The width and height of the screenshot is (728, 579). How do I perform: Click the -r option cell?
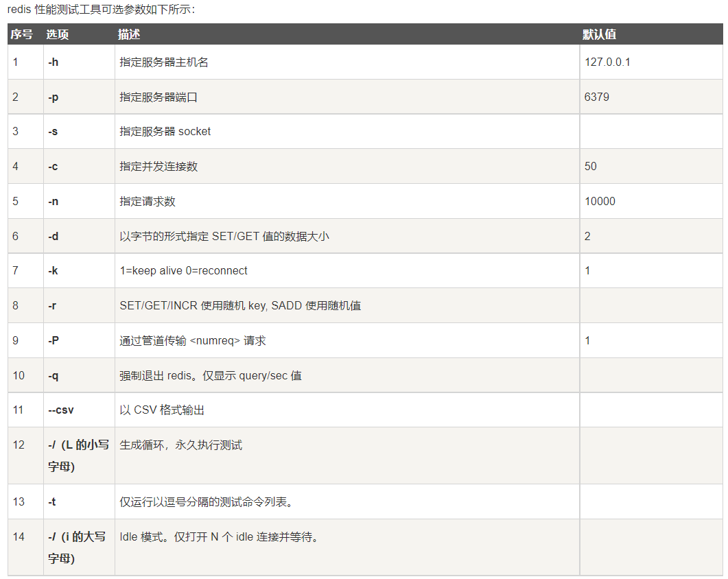pyautogui.click(x=53, y=306)
